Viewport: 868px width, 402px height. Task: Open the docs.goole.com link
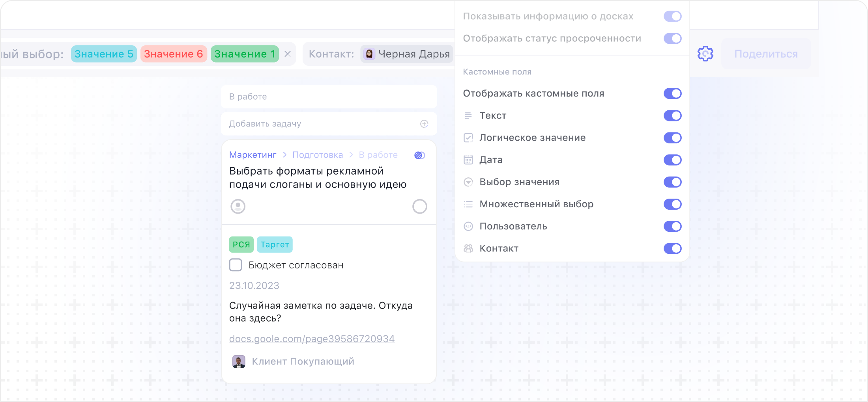[312, 339]
